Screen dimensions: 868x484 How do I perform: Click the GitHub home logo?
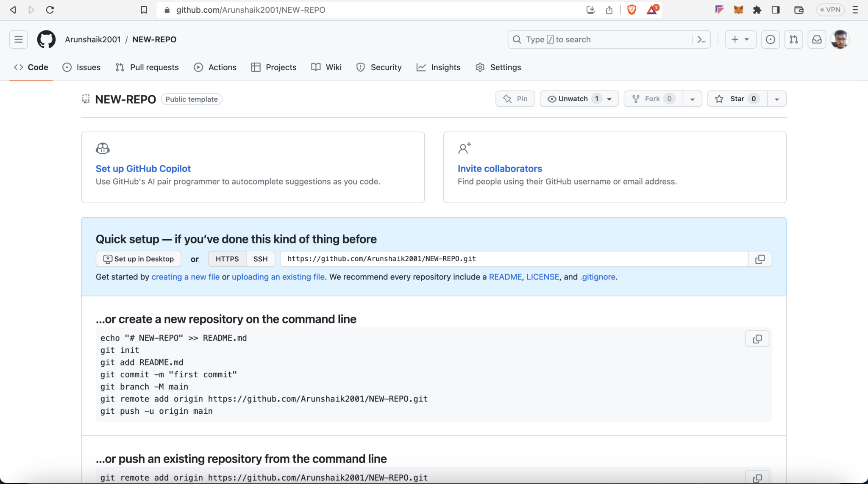pos(46,39)
